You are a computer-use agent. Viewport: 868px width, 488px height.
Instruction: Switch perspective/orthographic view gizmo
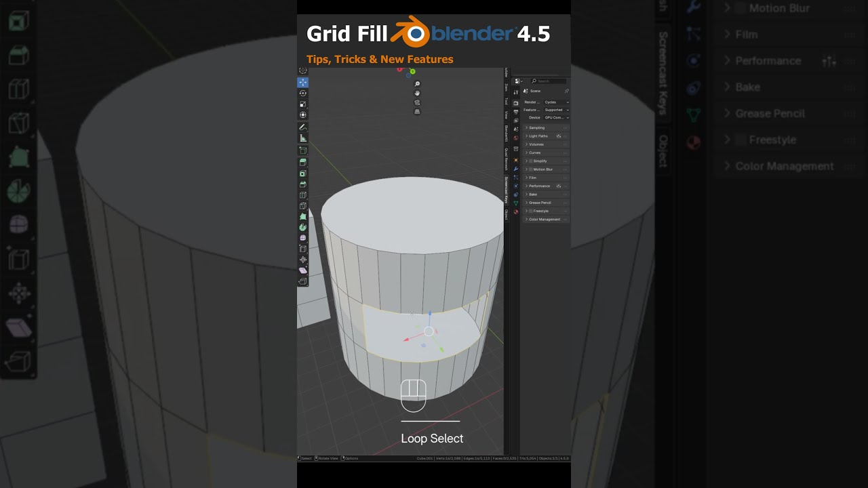pyautogui.click(x=417, y=112)
